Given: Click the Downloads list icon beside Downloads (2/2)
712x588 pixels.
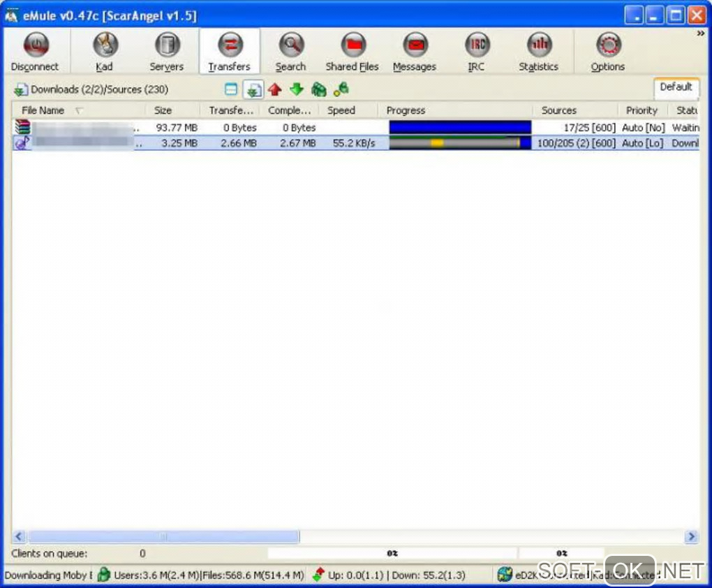Looking at the screenshot, I should 20,89.
